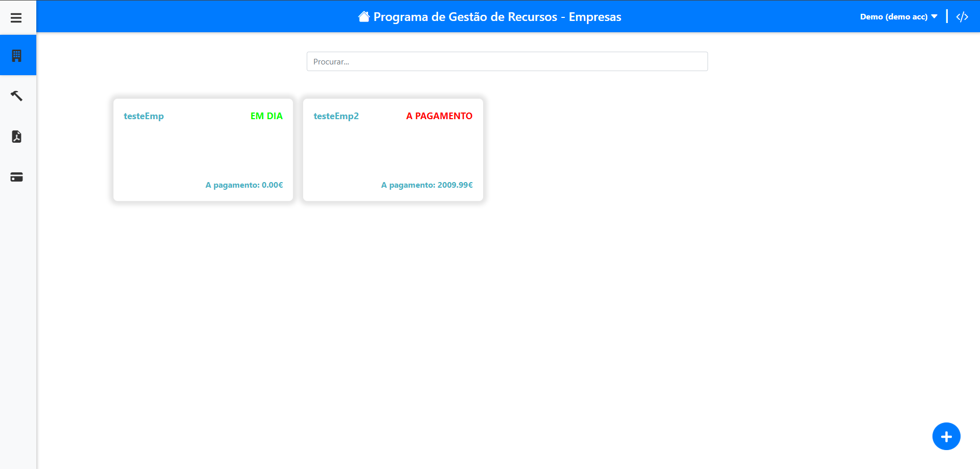The image size is (980, 469).
Task: Expand the caret arrow beside Demo account
Action: [935, 17]
